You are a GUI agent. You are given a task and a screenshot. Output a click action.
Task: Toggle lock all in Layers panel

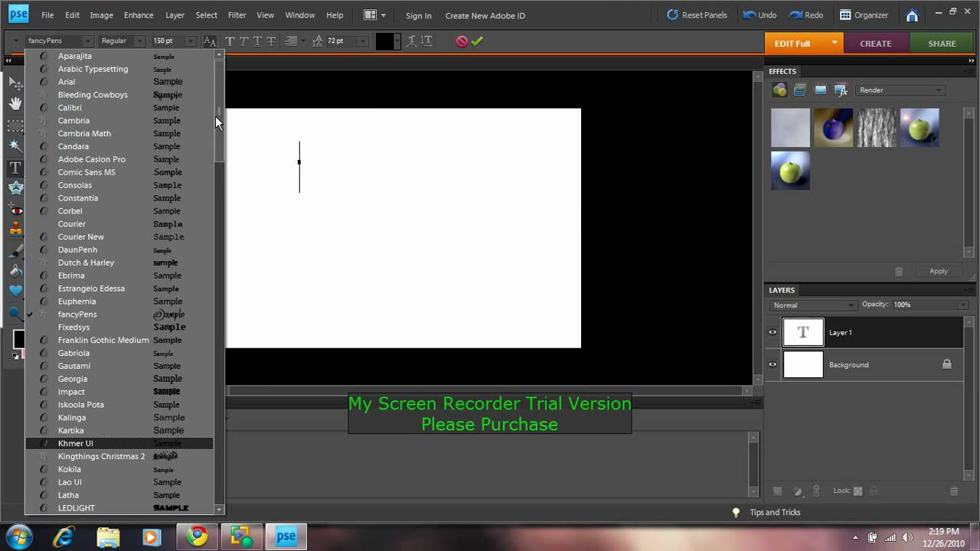874,491
